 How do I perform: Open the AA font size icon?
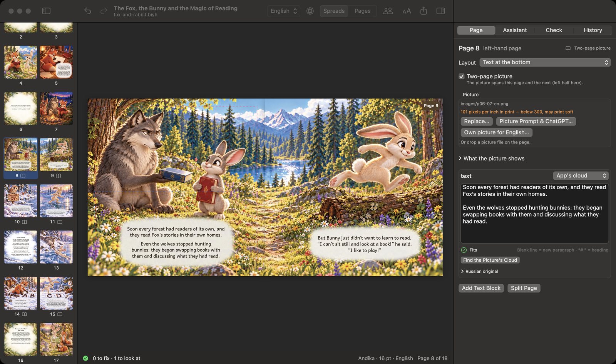[x=407, y=11]
